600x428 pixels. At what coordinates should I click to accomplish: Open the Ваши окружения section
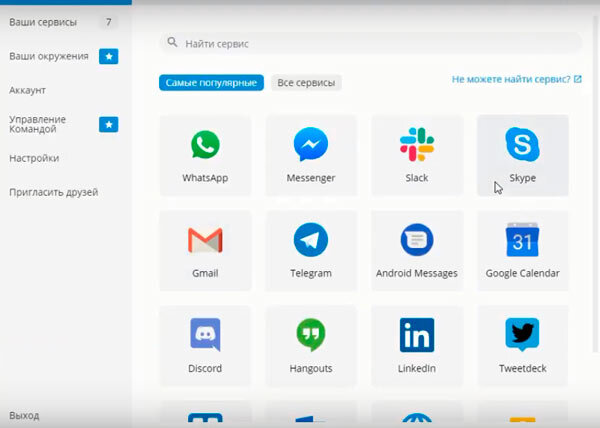click(x=49, y=56)
